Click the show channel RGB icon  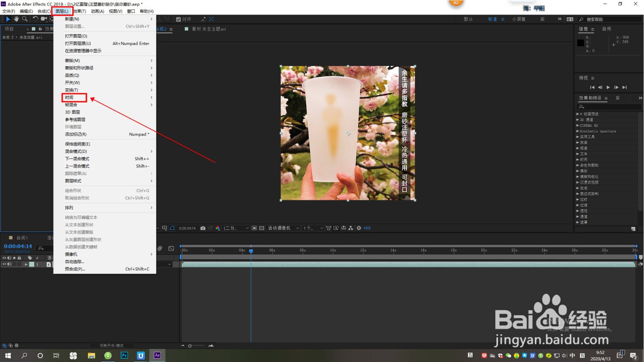click(218, 228)
